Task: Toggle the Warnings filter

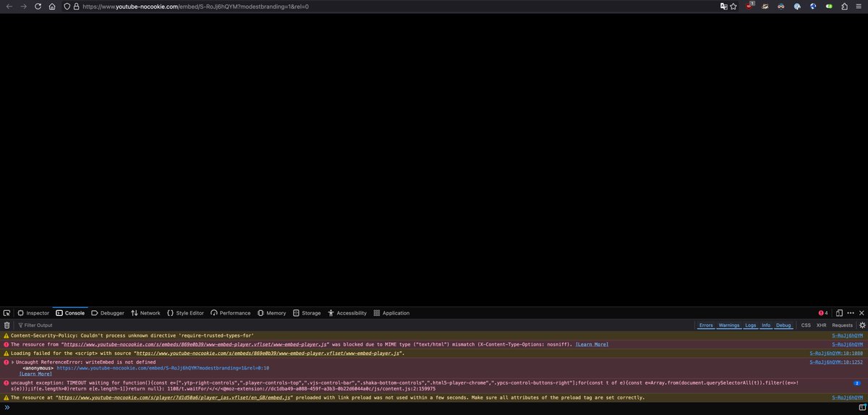Action: click(x=729, y=325)
